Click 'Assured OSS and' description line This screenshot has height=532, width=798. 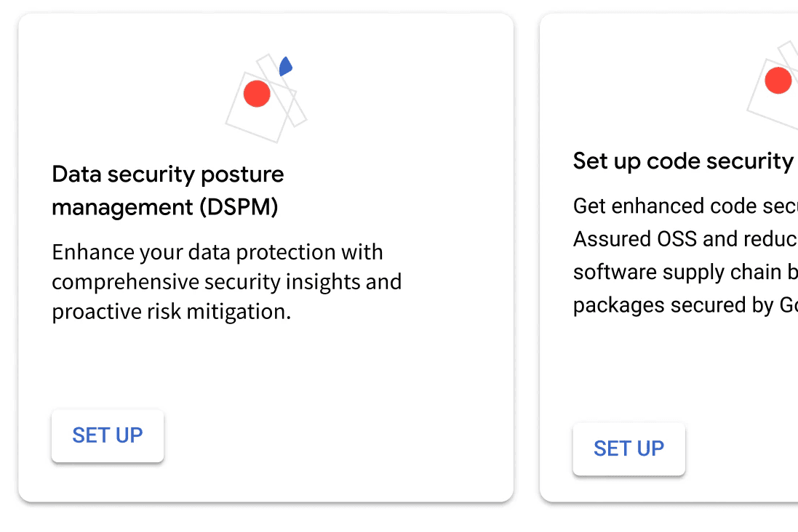pyautogui.click(x=685, y=239)
